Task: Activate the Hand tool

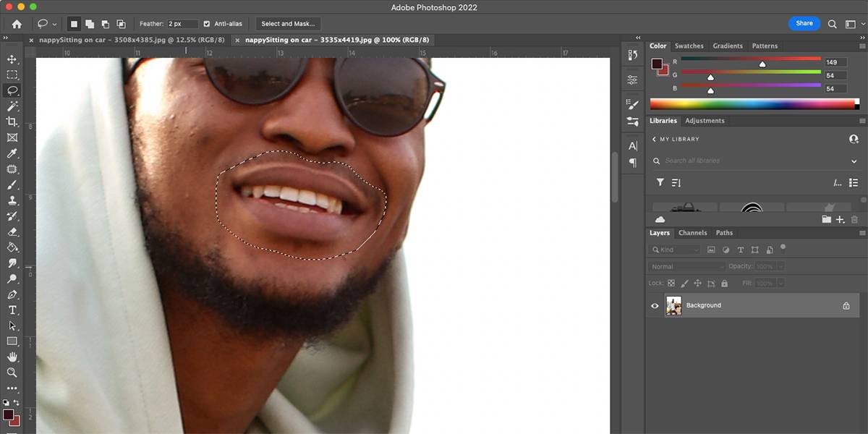Action: pos(12,357)
